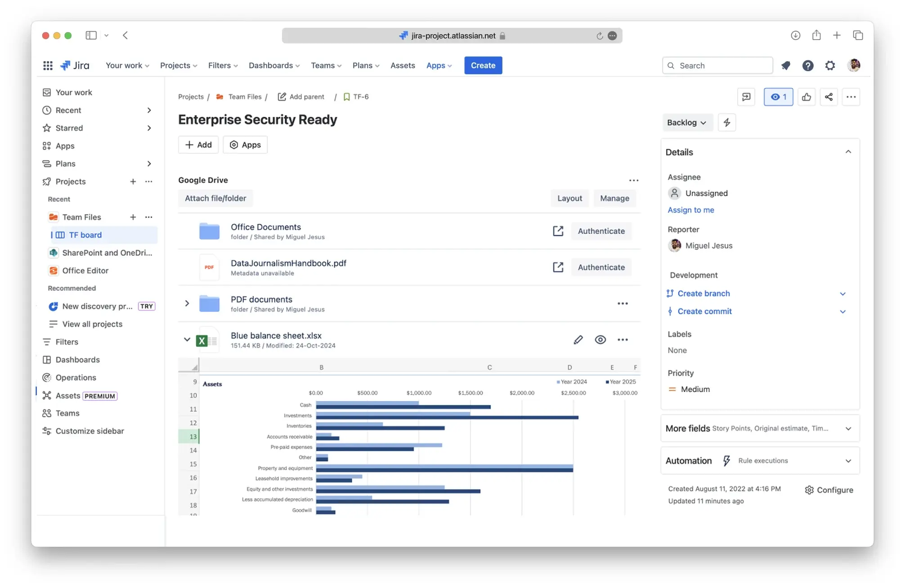Open the notifications bell icon
The height and width of the screenshot is (588, 905).
[786, 66]
